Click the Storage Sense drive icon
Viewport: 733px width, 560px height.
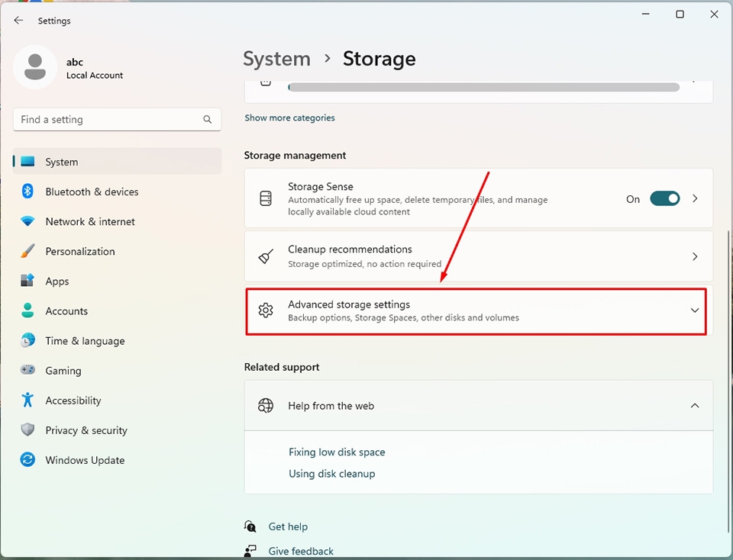[x=266, y=198]
